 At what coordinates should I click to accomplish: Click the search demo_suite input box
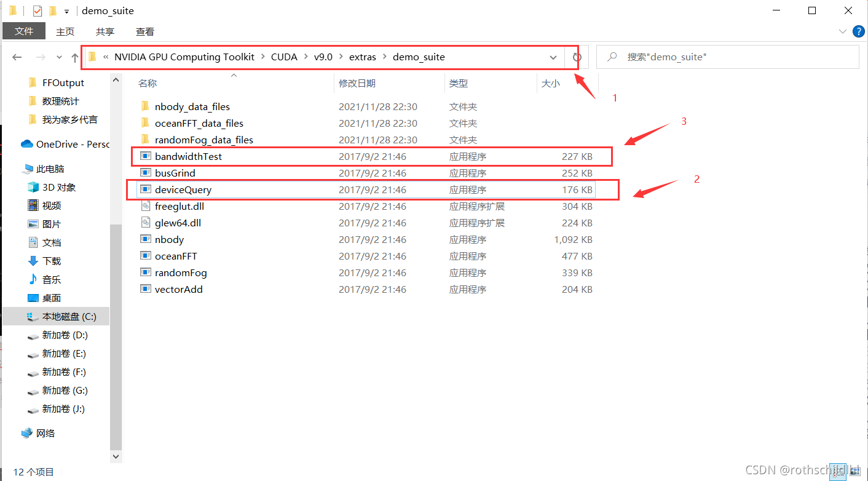(x=728, y=57)
